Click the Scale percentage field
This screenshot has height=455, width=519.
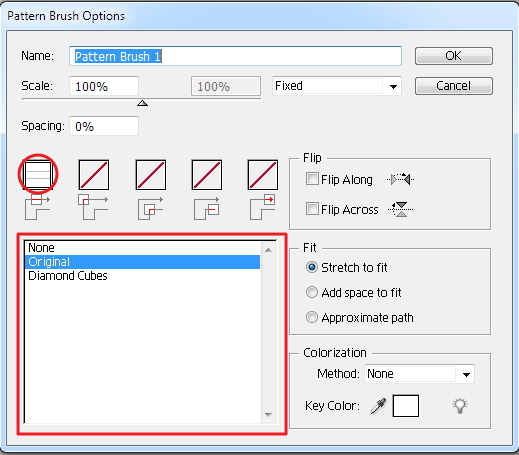[104, 86]
